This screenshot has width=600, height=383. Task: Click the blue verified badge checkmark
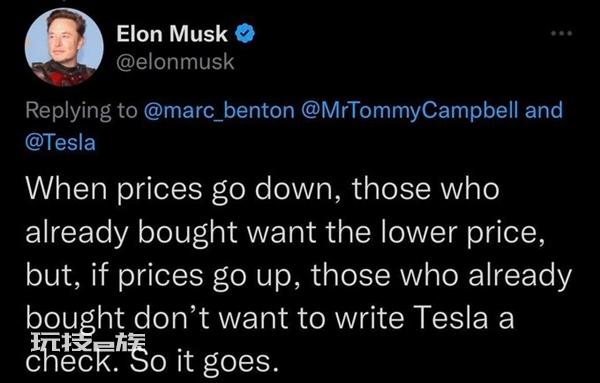(245, 33)
